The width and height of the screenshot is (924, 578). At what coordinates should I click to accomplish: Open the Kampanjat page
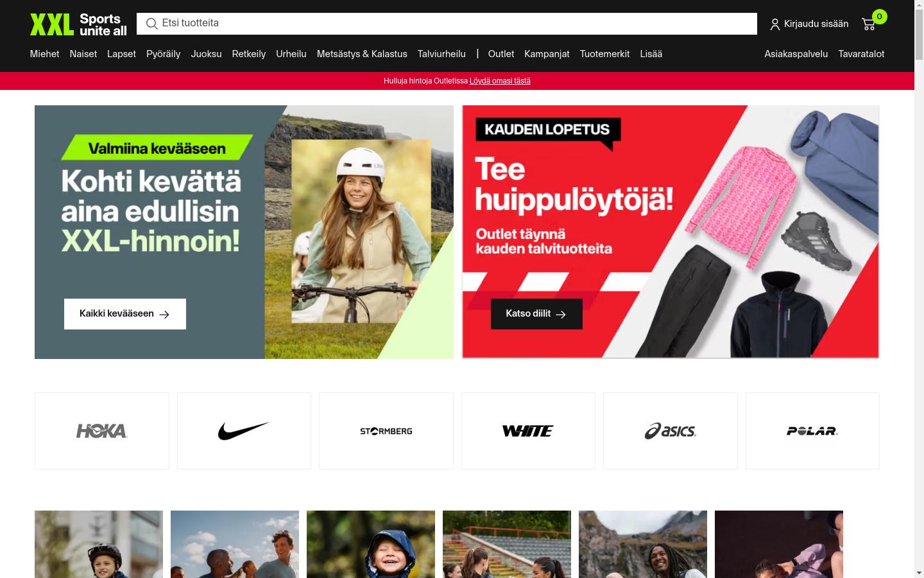pos(547,54)
